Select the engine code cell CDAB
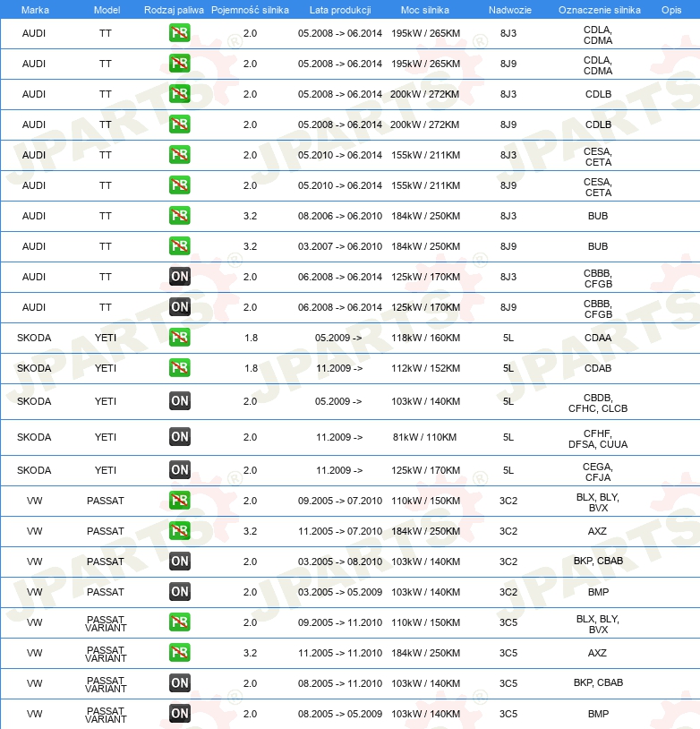Viewport: 700px width, 729px height. pyautogui.click(x=598, y=368)
